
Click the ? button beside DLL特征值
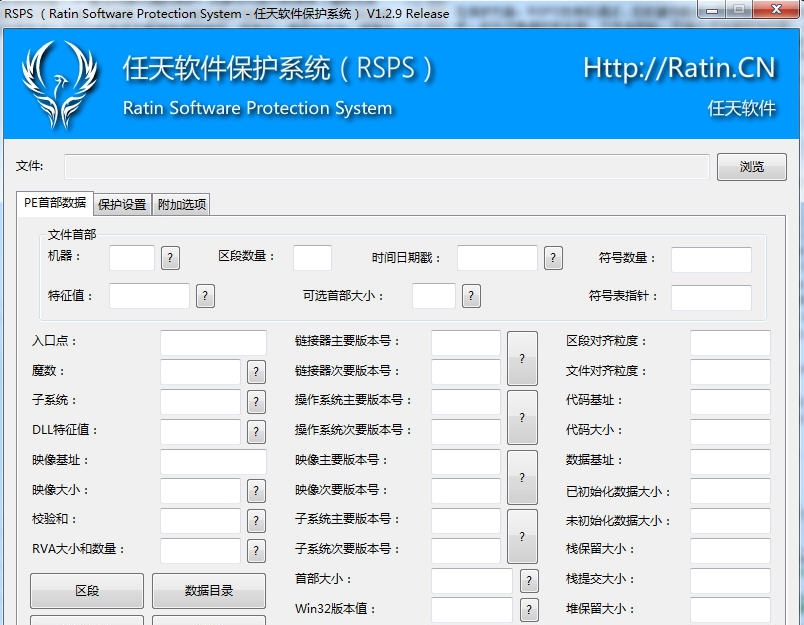point(256,432)
